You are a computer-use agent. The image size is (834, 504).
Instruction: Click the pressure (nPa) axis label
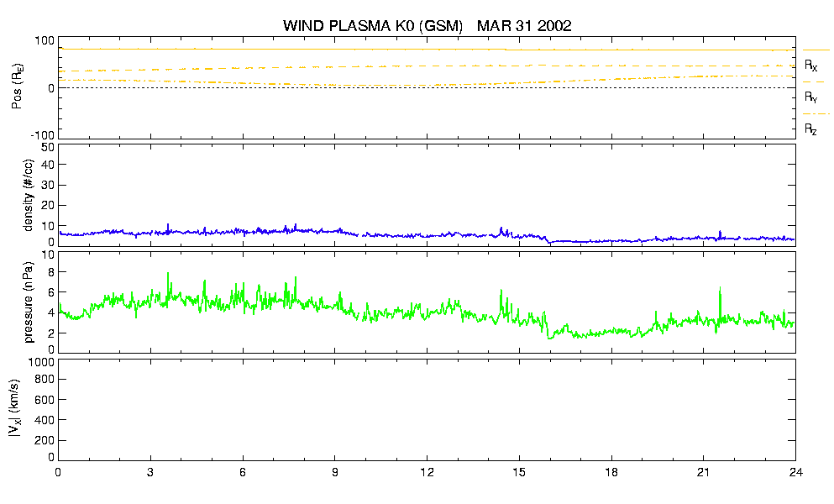pos(29,302)
